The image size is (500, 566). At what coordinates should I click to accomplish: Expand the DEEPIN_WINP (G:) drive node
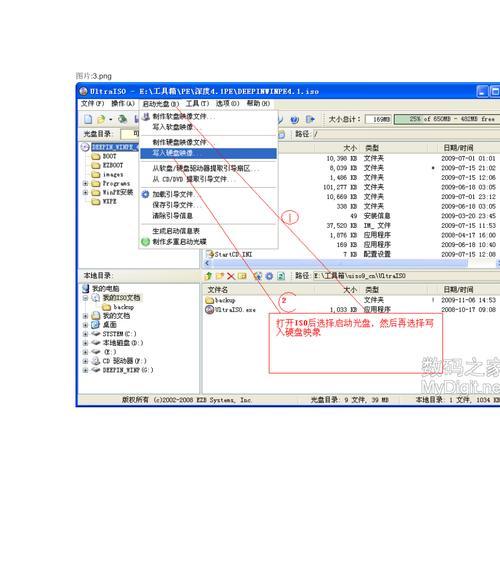(86, 370)
